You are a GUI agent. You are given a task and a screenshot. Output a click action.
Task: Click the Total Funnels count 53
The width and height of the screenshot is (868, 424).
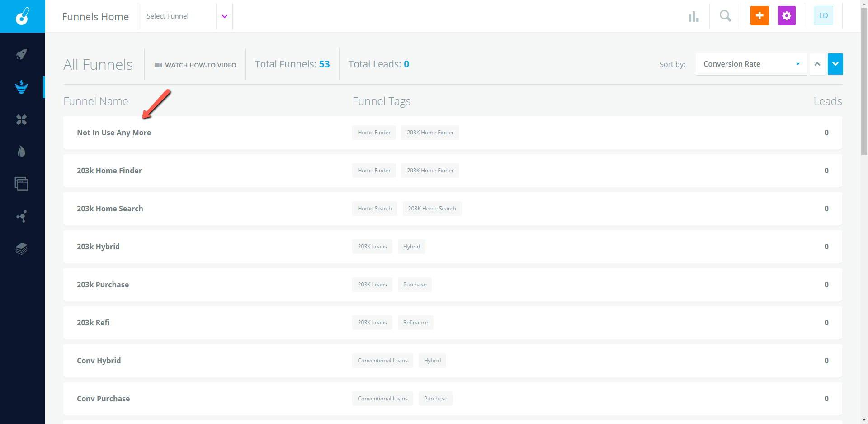pos(324,64)
